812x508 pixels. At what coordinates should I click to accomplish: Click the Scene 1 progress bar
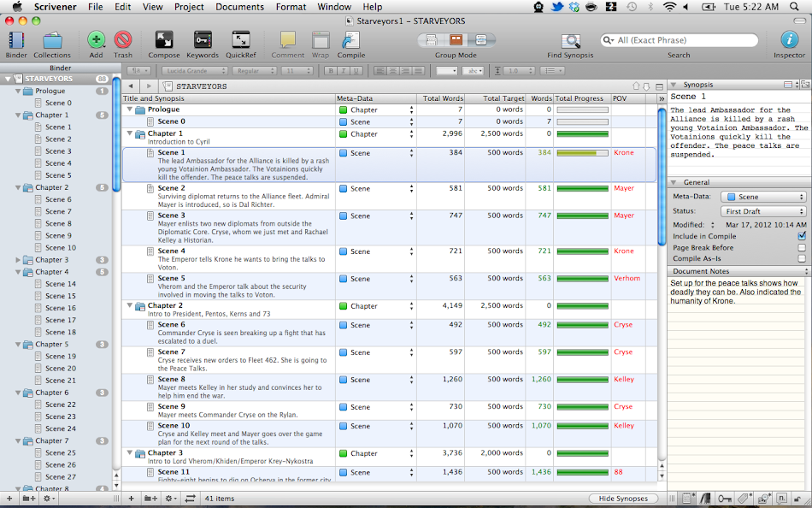582,153
